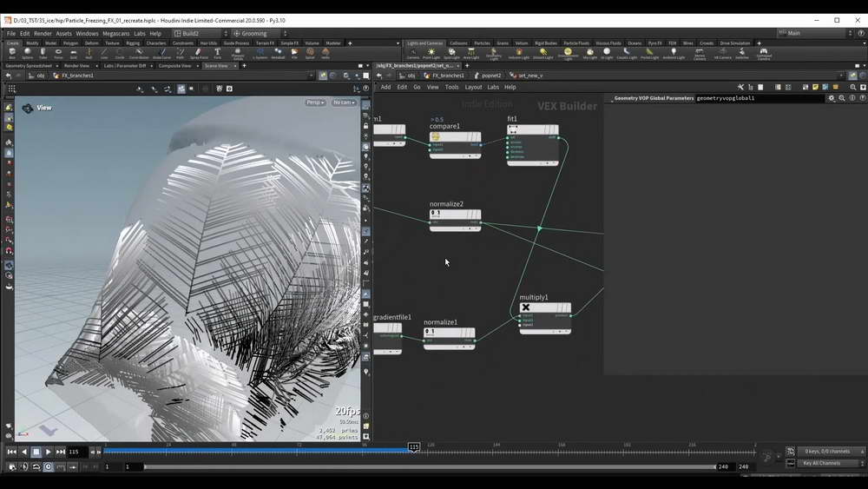Open the Build2 desktop dropdown
This screenshot has width=868, height=489.
pos(200,34)
